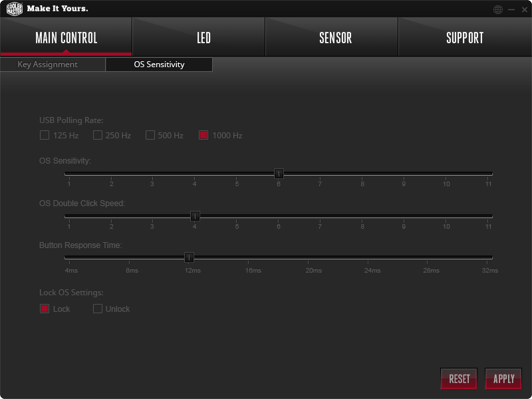This screenshot has width=532, height=399.
Task: Enable the Lock OS settings checkbox
Action: click(x=45, y=309)
